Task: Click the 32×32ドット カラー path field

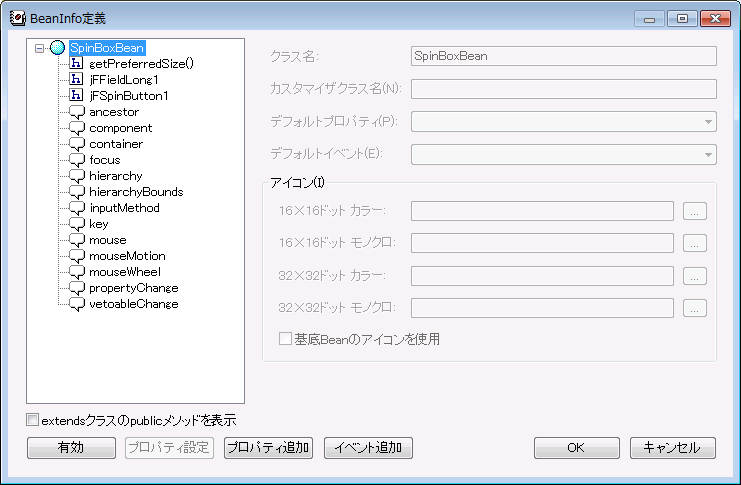Action: pyautogui.click(x=542, y=276)
